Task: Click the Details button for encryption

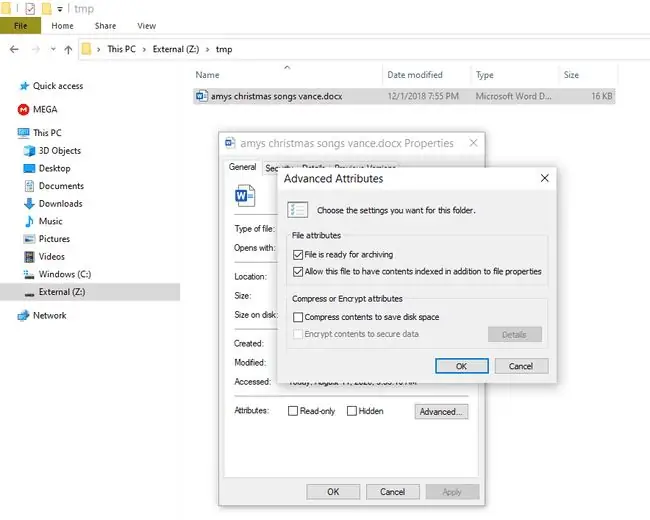Action: pos(514,334)
